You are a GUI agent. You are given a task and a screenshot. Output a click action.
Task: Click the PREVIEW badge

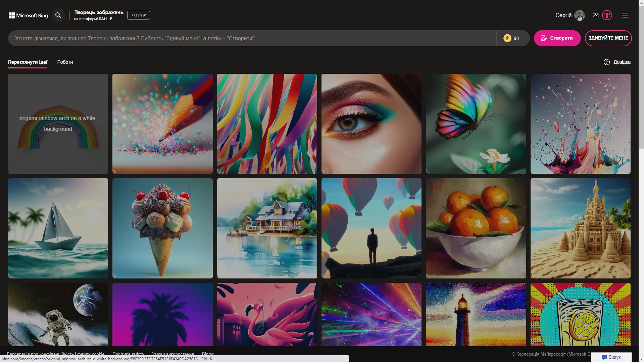tap(139, 15)
